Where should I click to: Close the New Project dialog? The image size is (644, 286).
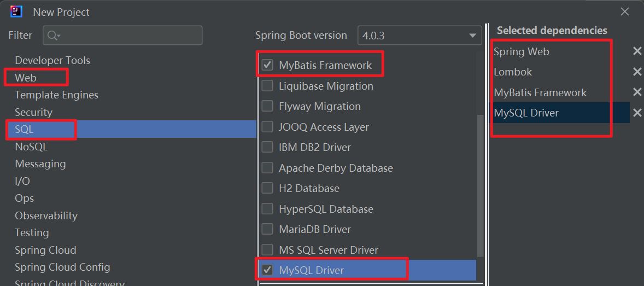point(625,11)
